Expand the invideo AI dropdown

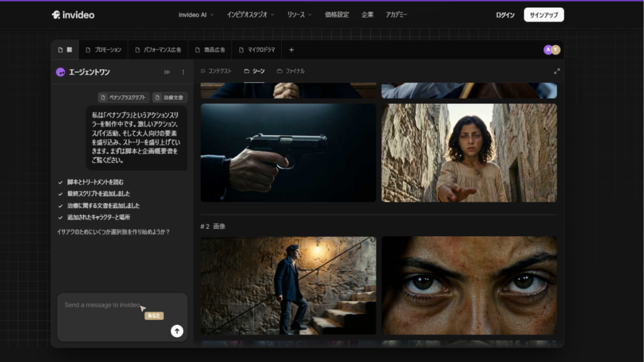pyautogui.click(x=196, y=15)
